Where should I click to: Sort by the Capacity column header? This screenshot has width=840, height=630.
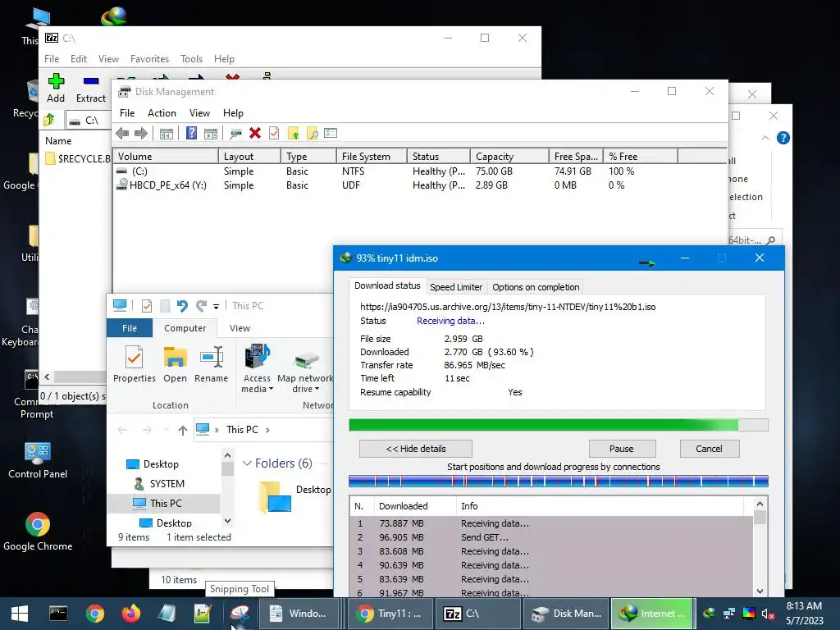click(509, 157)
